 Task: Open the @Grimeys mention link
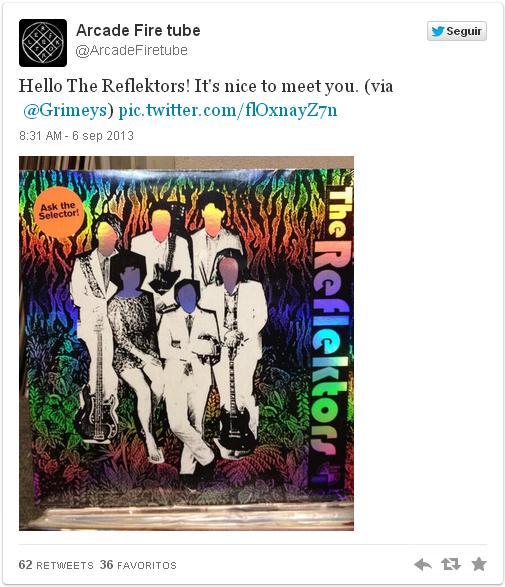tap(65, 110)
